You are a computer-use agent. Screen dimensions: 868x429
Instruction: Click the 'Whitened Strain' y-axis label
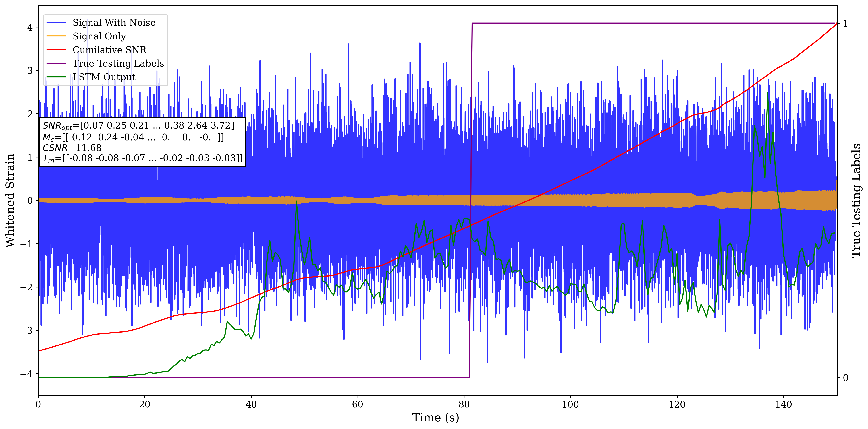click(x=10, y=200)
